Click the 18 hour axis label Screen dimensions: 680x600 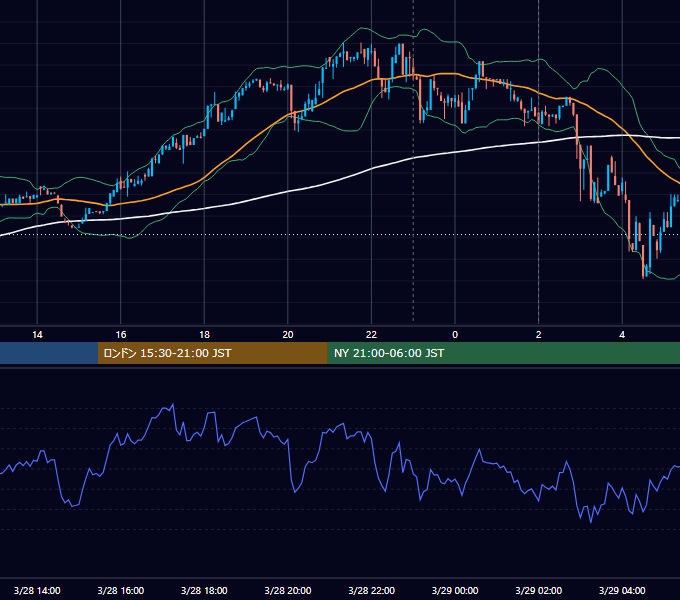(x=204, y=335)
